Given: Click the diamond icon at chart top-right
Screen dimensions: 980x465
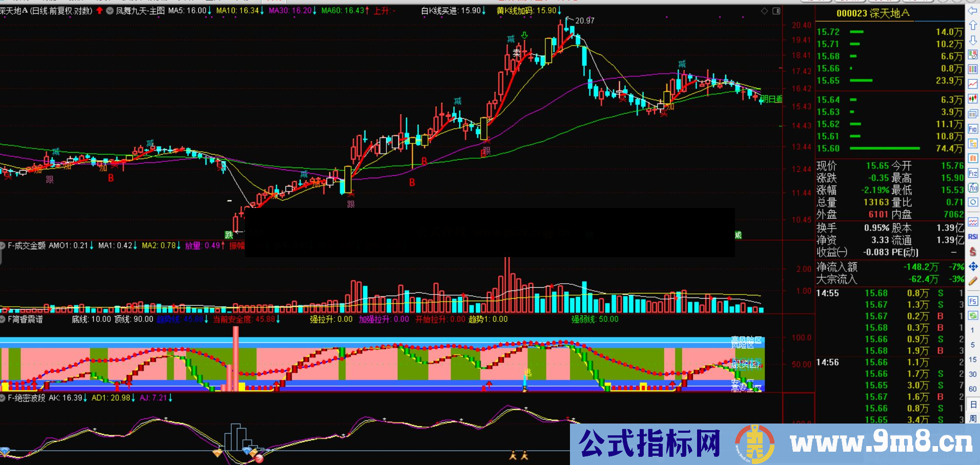Looking at the screenshot, I should click(x=764, y=11).
